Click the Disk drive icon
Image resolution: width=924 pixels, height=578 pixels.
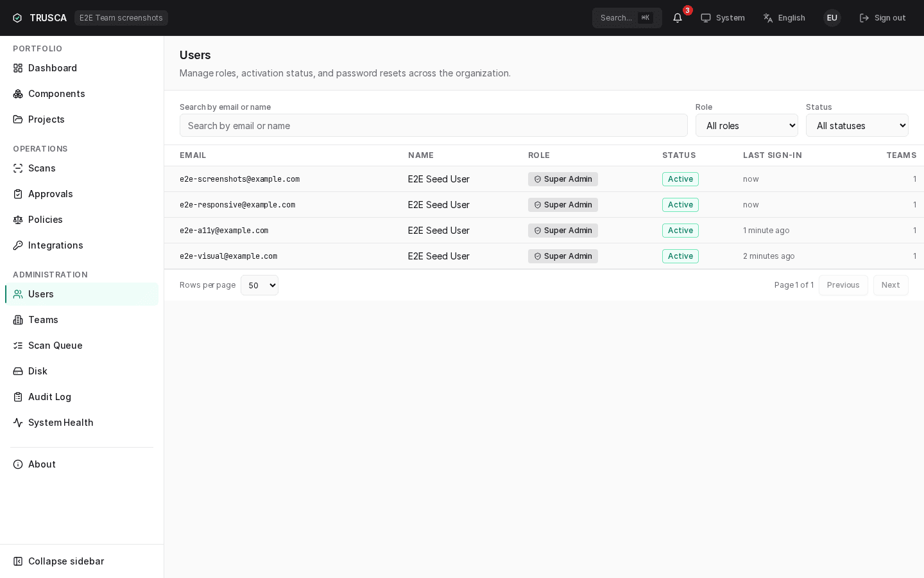point(18,371)
